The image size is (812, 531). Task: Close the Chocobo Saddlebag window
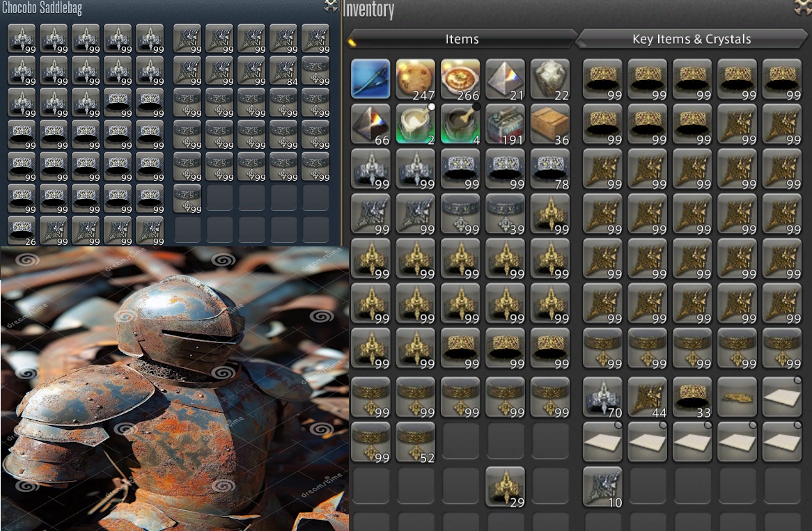pyautogui.click(x=330, y=6)
